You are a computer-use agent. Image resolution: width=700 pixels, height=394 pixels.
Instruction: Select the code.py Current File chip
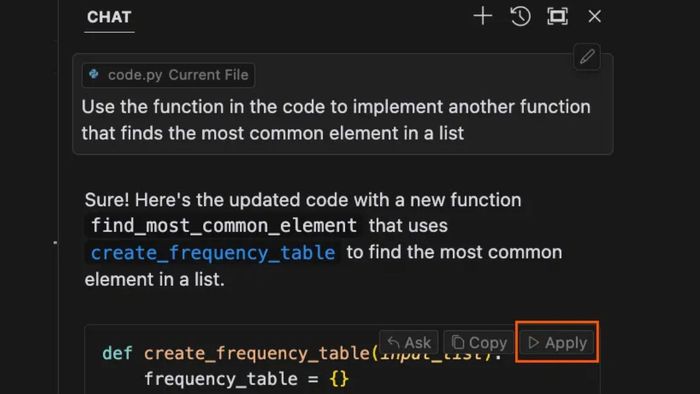[x=168, y=75]
